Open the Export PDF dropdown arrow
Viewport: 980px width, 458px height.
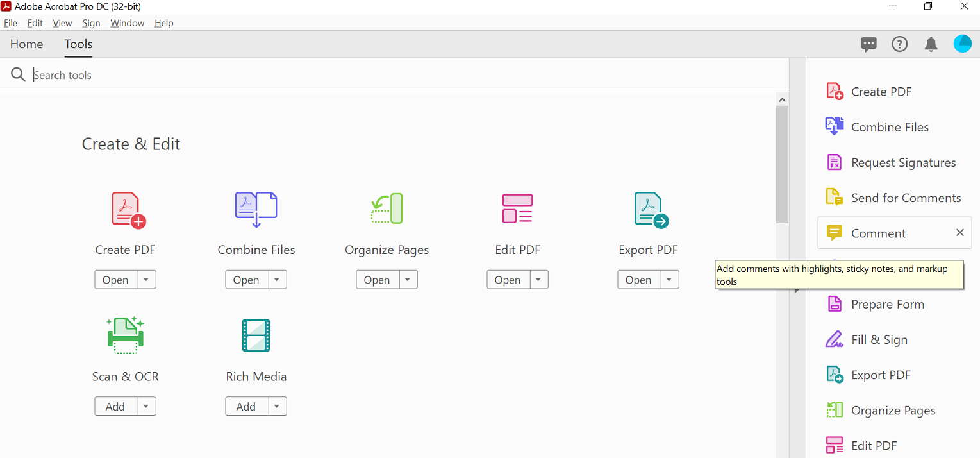click(x=669, y=279)
